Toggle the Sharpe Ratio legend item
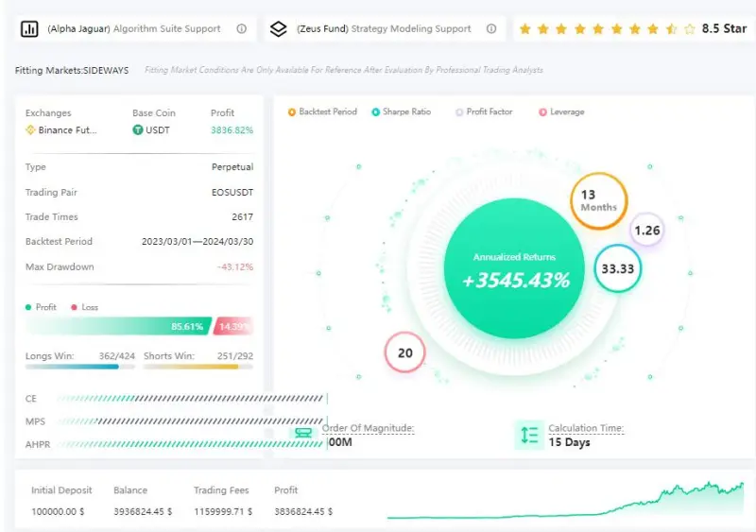This screenshot has width=756, height=532. [401, 112]
